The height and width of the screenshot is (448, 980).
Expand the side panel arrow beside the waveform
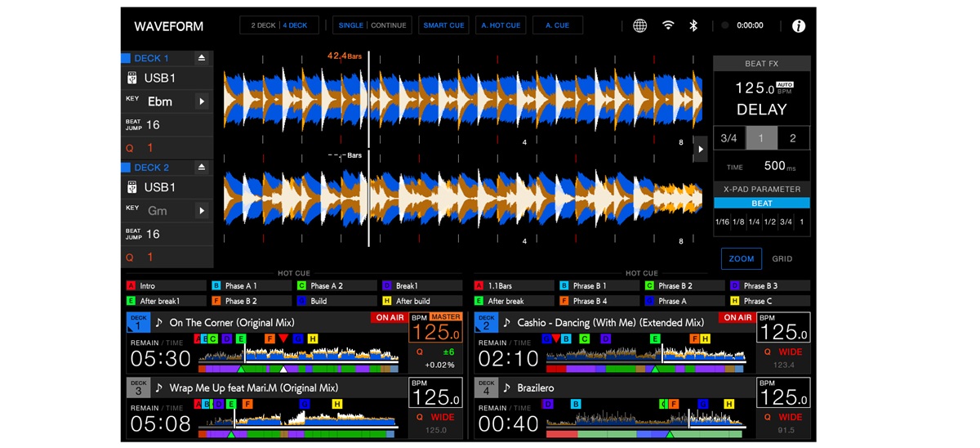[x=700, y=150]
